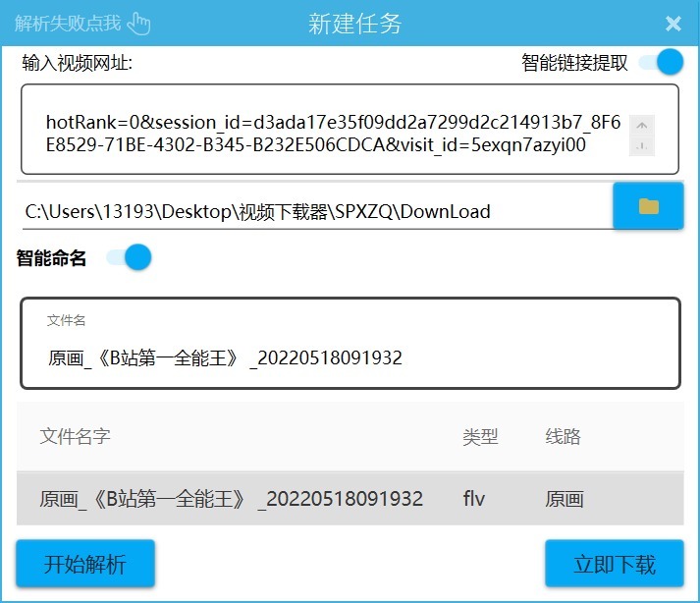Click the 原画 line cell in the row
Viewport: 700px width, 603px height.
(565, 499)
